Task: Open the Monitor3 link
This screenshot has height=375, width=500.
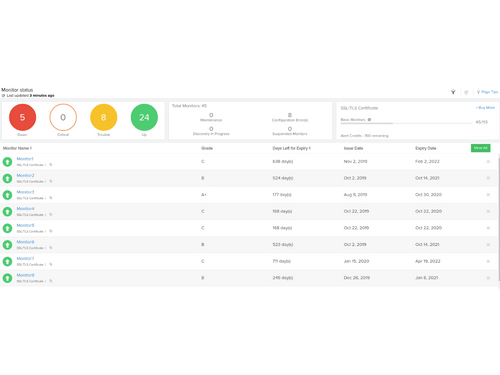Action: tap(25, 192)
